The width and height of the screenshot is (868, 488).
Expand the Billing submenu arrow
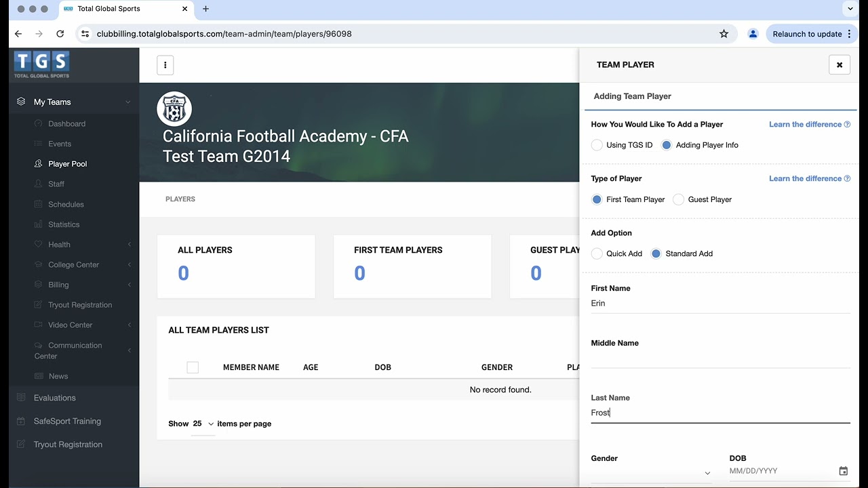coord(129,285)
